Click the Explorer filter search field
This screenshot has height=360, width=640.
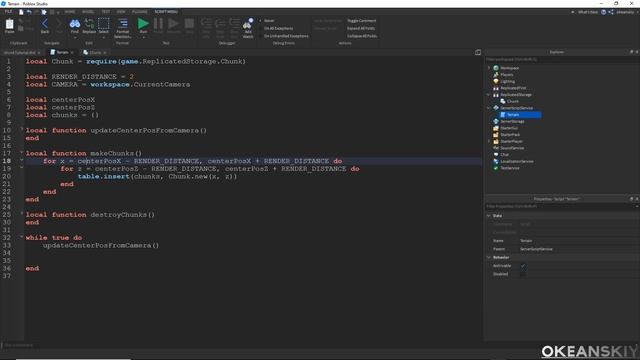pos(562,60)
